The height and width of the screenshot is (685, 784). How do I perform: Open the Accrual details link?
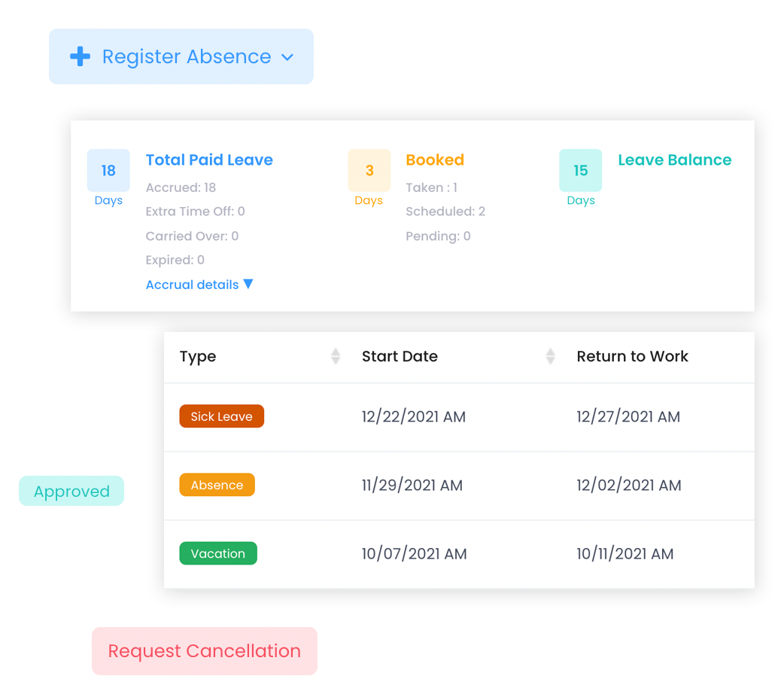[x=192, y=285]
